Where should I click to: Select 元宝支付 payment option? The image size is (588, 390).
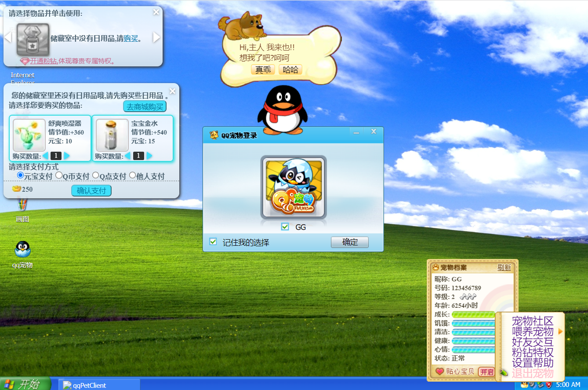click(x=20, y=175)
